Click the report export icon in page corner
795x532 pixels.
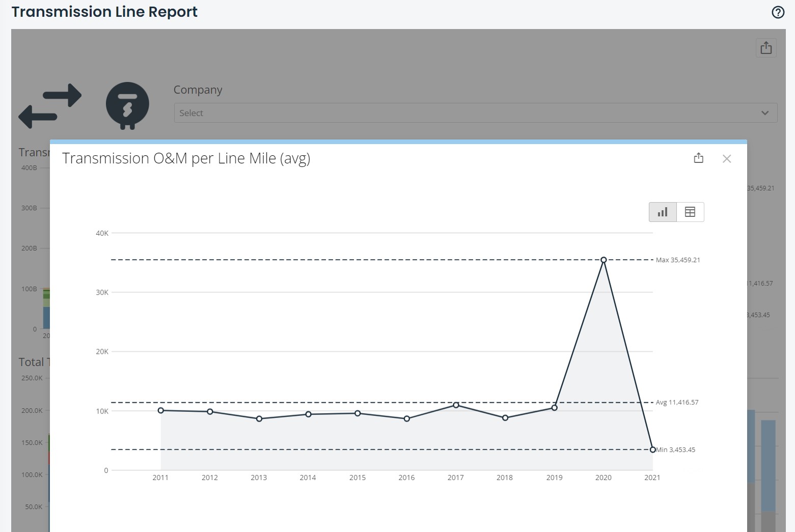pyautogui.click(x=766, y=48)
